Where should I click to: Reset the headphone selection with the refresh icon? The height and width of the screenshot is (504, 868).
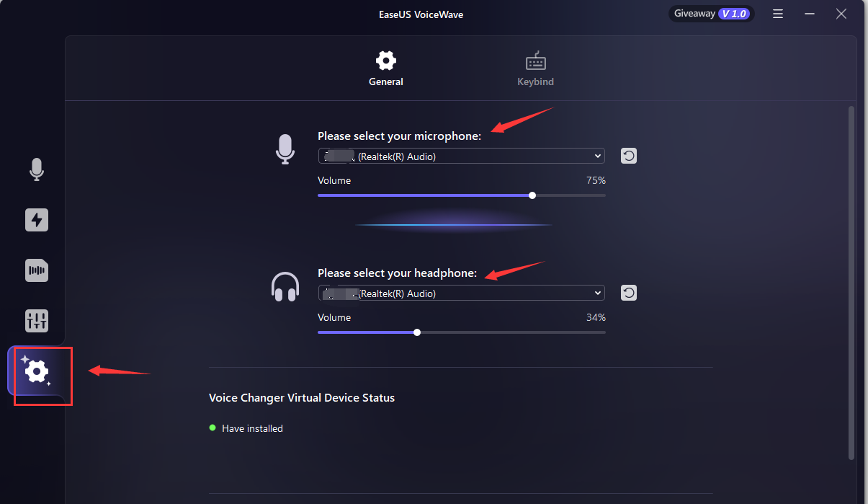click(628, 293)
